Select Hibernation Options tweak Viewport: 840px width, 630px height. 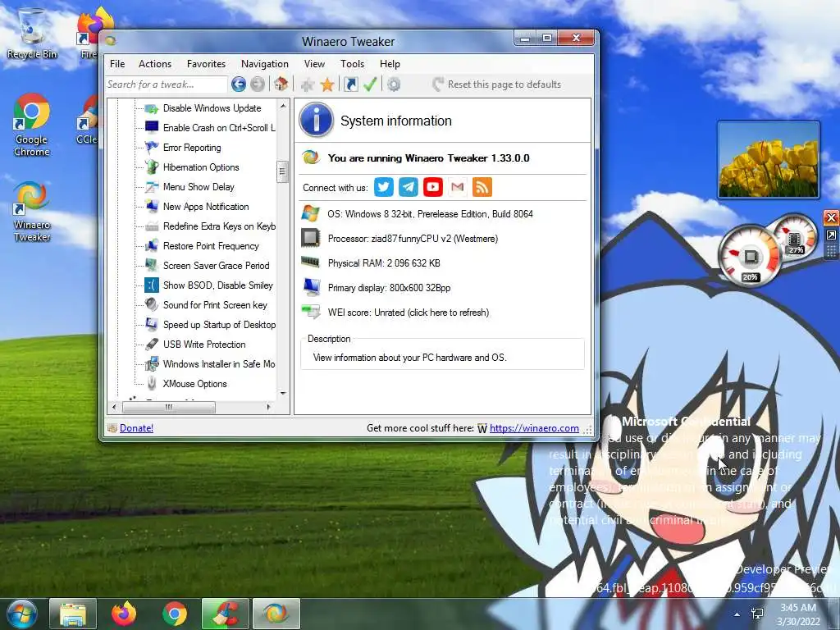click(x=201, y=167)
